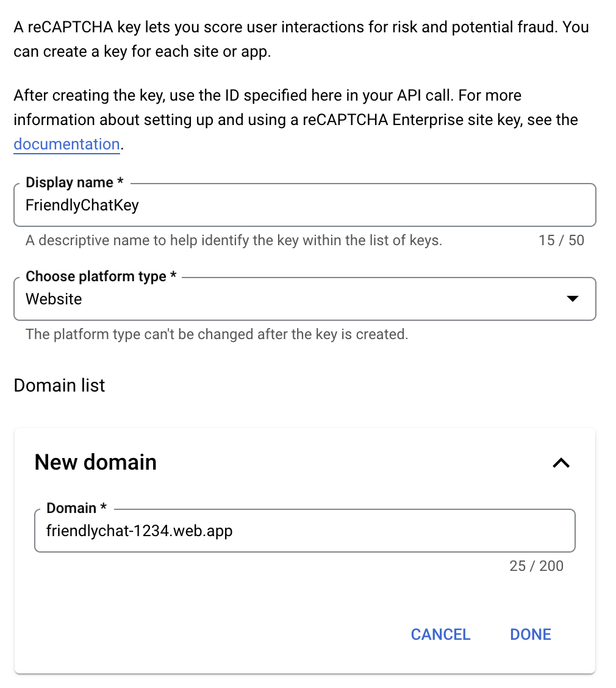Click CANCEL to discard the new domain
The width and height of the screenshot is (616, 688).
[x=440, y=634]
